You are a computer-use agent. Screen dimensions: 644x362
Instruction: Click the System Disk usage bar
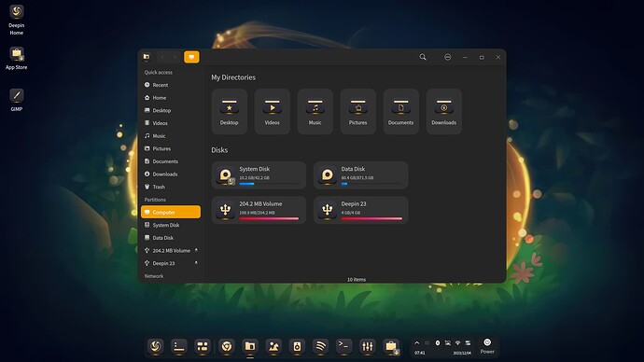269,184
